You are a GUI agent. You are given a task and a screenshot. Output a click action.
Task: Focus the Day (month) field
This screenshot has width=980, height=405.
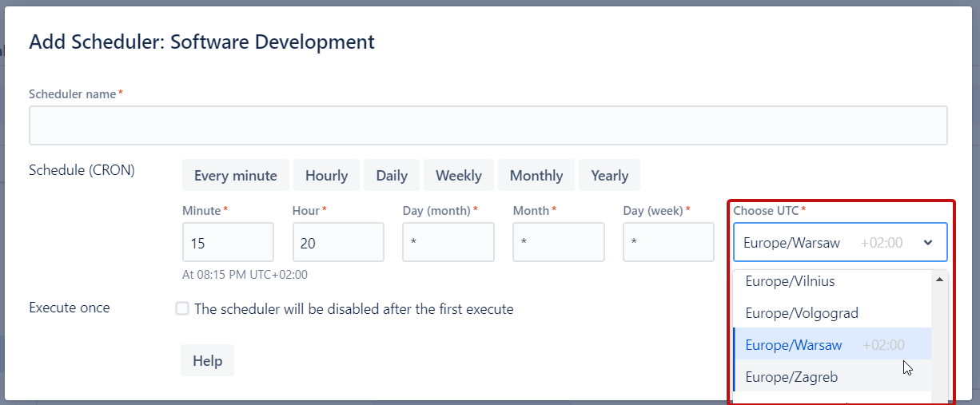[448, 242]
